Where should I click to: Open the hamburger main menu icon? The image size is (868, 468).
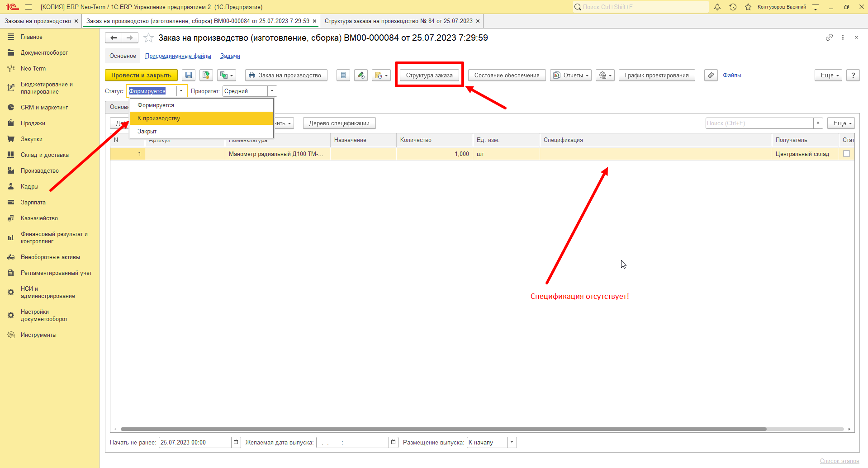(28, 7)
